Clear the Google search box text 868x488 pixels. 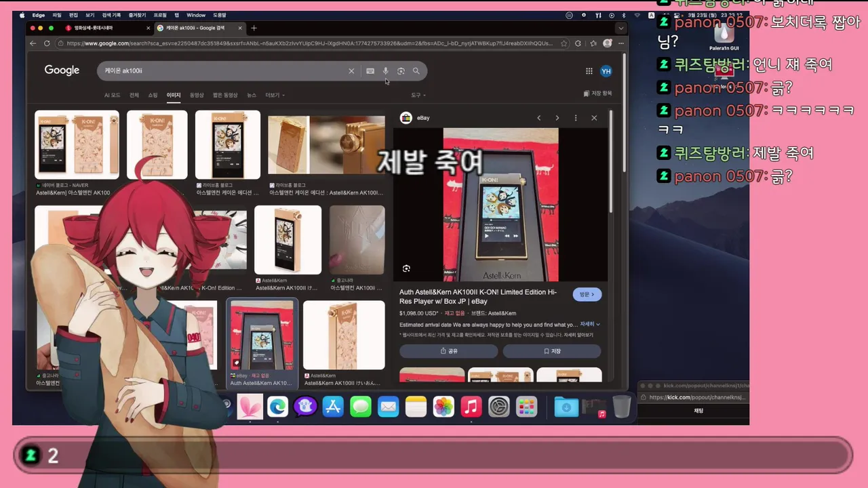click(x=351, y=70)
